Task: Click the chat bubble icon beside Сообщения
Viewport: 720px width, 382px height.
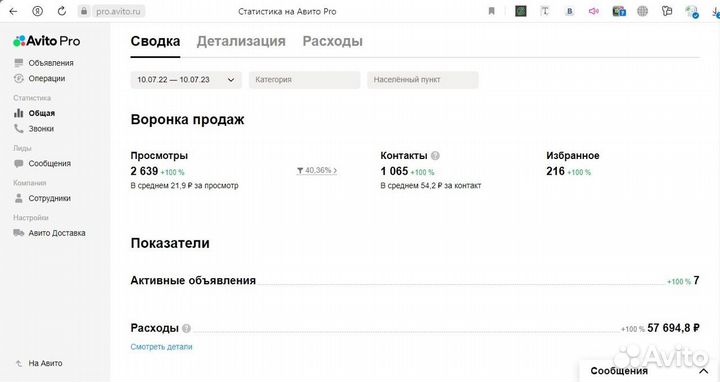Action: (x=18, y=163)
